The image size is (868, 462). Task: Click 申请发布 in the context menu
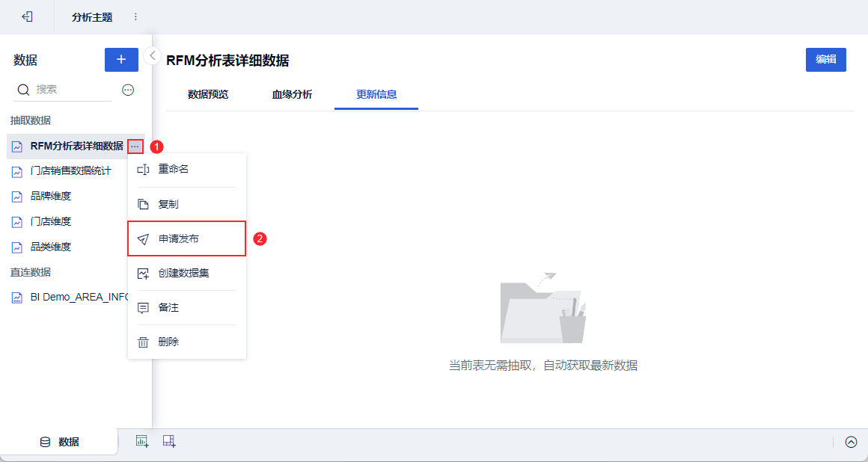(178, 238)
